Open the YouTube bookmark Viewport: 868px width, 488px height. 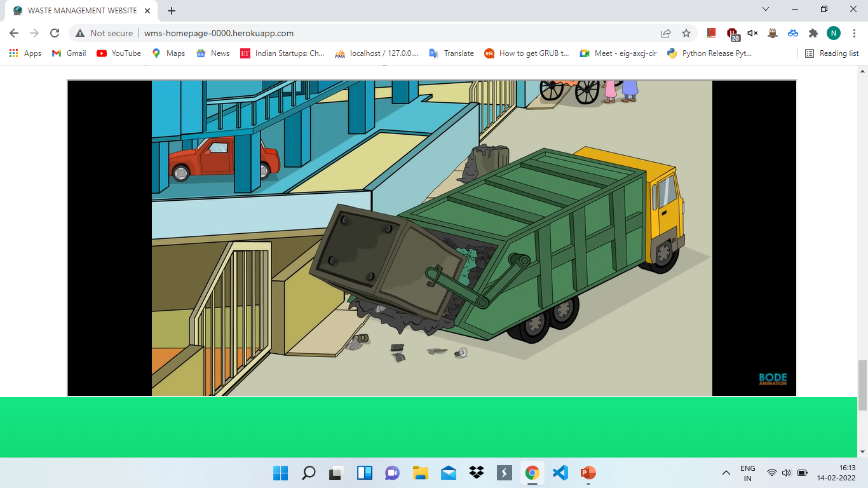coord(119,53)
